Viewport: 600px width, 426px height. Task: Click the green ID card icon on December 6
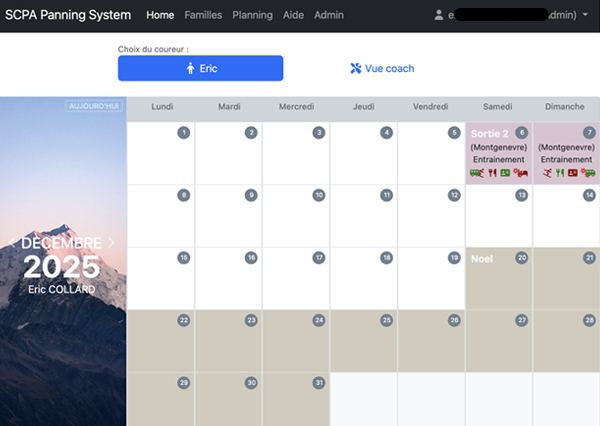[x=505, y=173]
